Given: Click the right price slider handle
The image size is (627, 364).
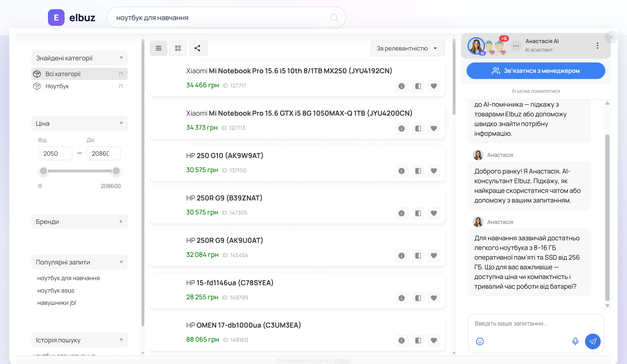Looking at the screenshot, I should (x=116, y=171).
